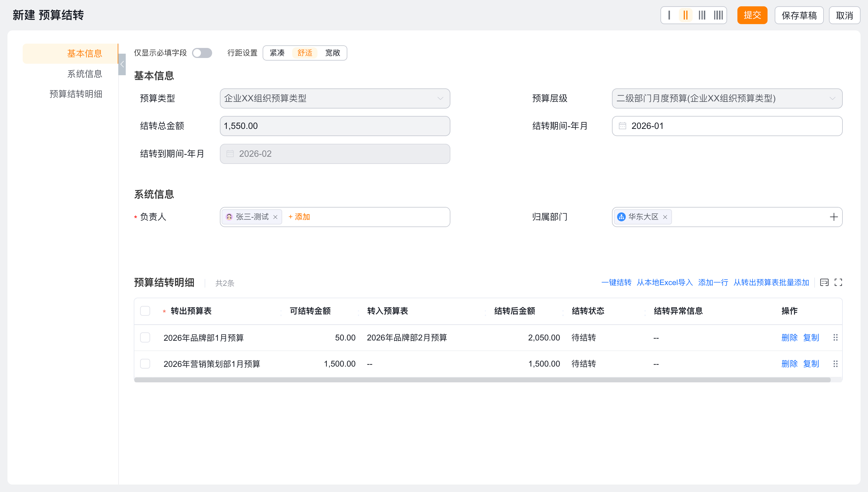Click 保存草稿 button

[x=799, y=15]
